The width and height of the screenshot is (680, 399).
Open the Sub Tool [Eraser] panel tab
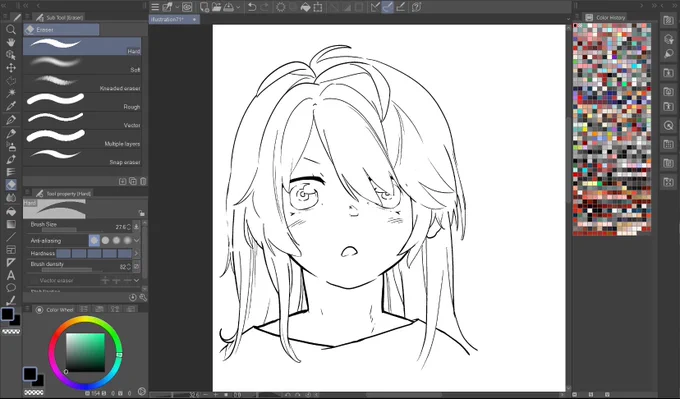[x=59, y=17]
